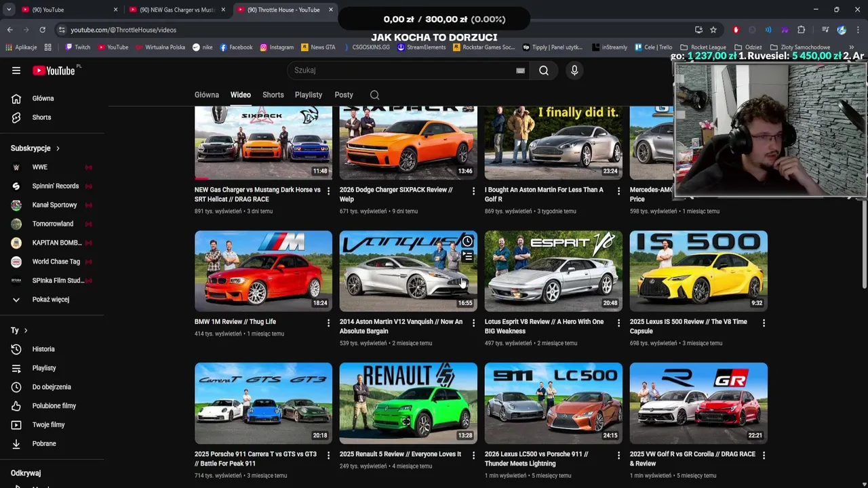Show more bookmarks with chevron
Screen dimensions: 868x488
pyautogui.click(x=852, y=47)
